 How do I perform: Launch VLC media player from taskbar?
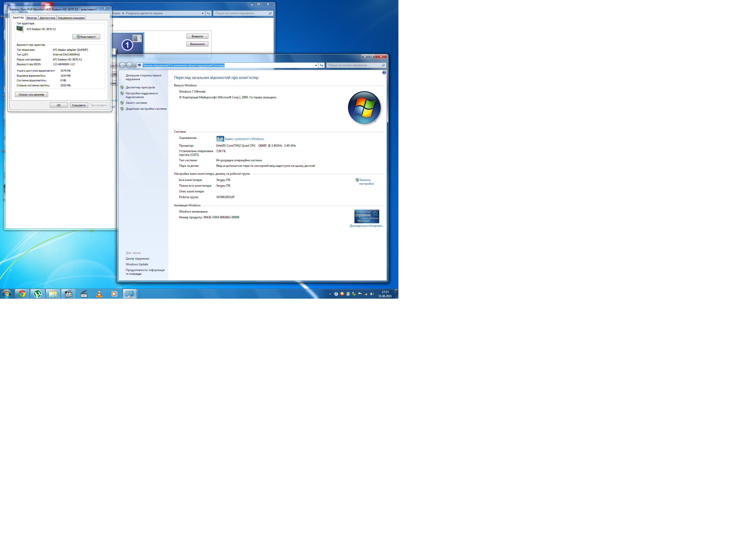99,294
